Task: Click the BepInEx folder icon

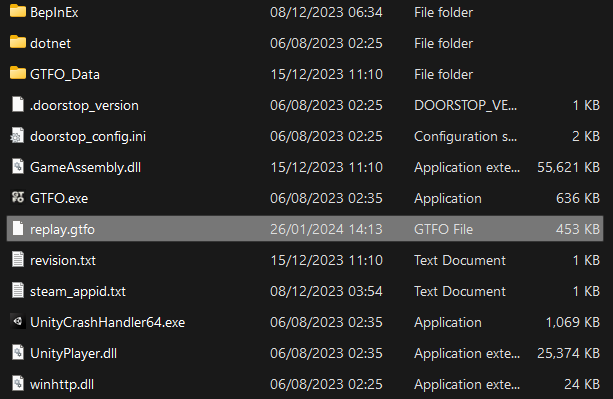Action: (18, 11)
